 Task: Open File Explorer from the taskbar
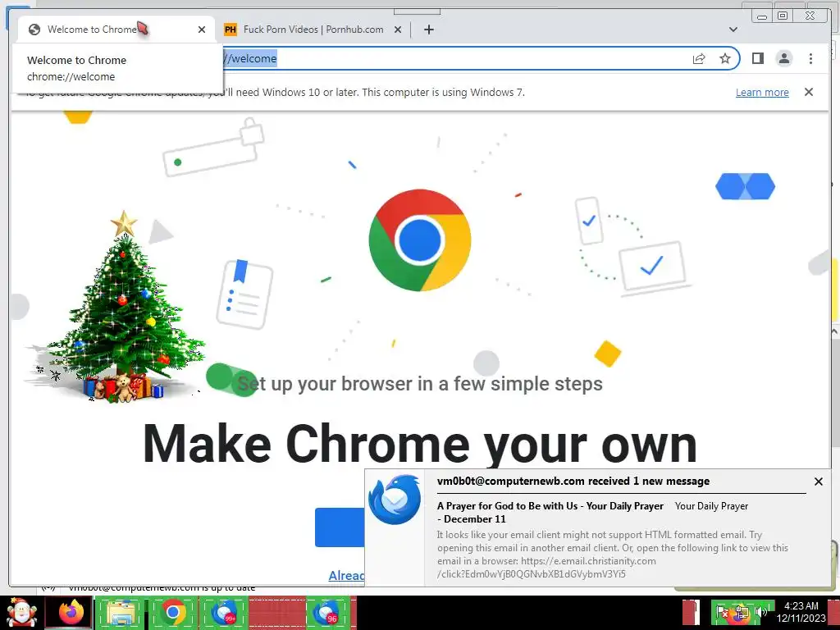121,612
